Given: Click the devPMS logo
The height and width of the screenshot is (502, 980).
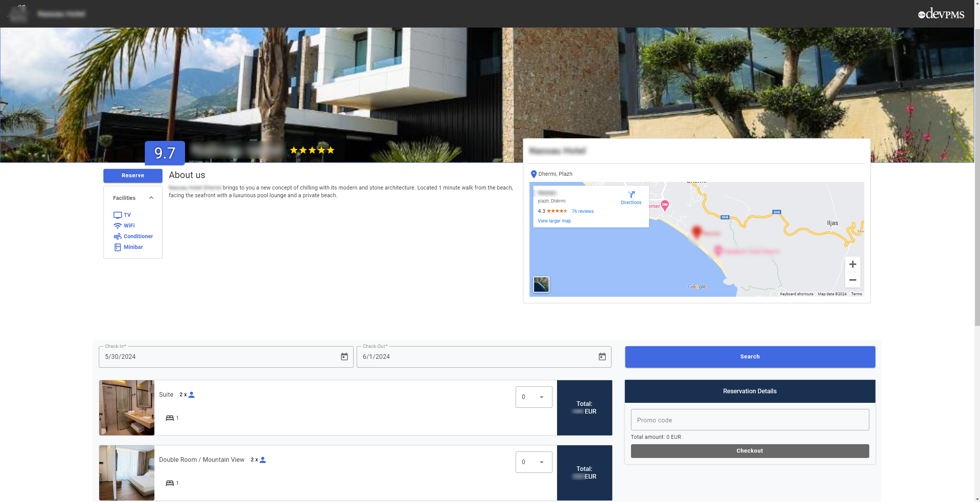Looking at the screenshot, I should tap(941, 14).
